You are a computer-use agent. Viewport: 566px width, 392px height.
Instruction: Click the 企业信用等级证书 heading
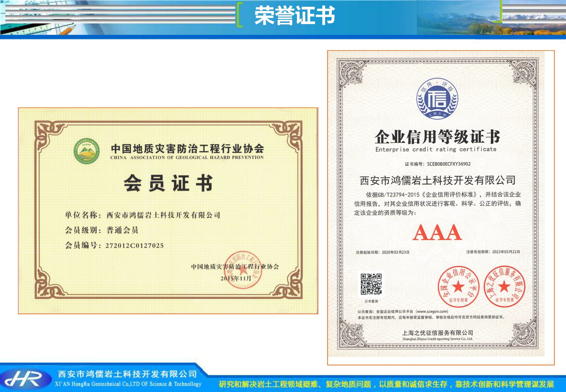click(x=437, y=137)
